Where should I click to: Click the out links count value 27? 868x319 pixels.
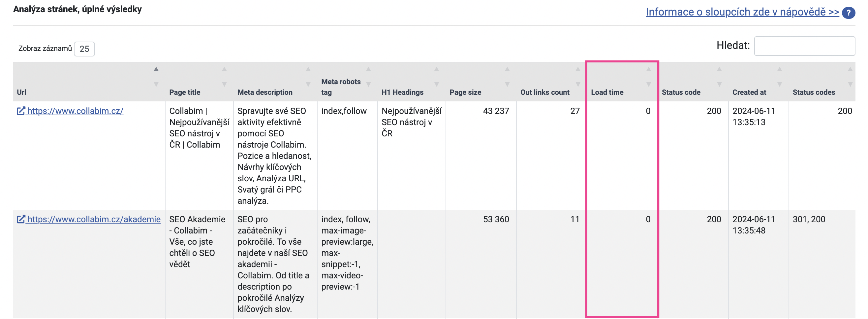coord(575,111)
